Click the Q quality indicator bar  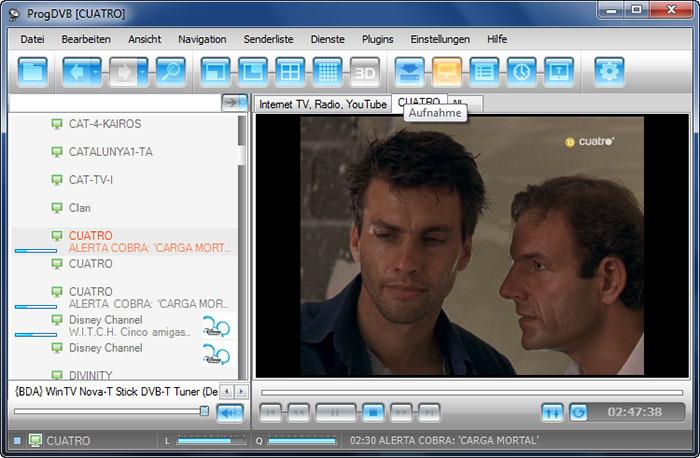(x=302, y=441)
